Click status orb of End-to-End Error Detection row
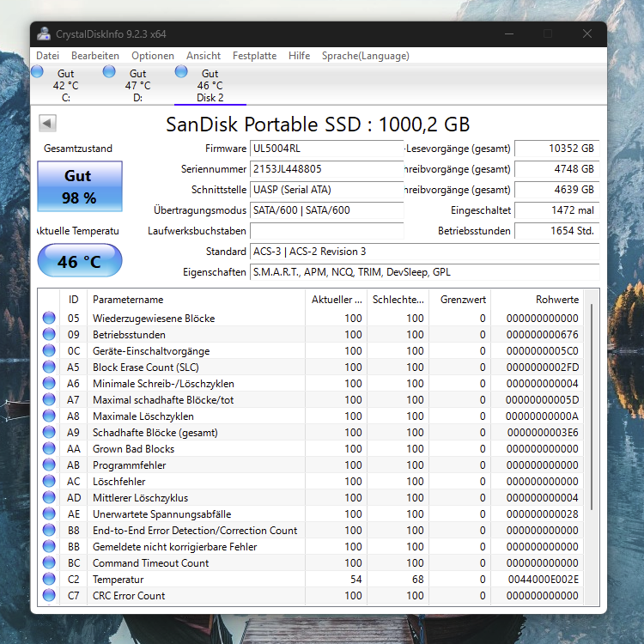The width and height of the screenshot is (644, 644). coord(49,531)
